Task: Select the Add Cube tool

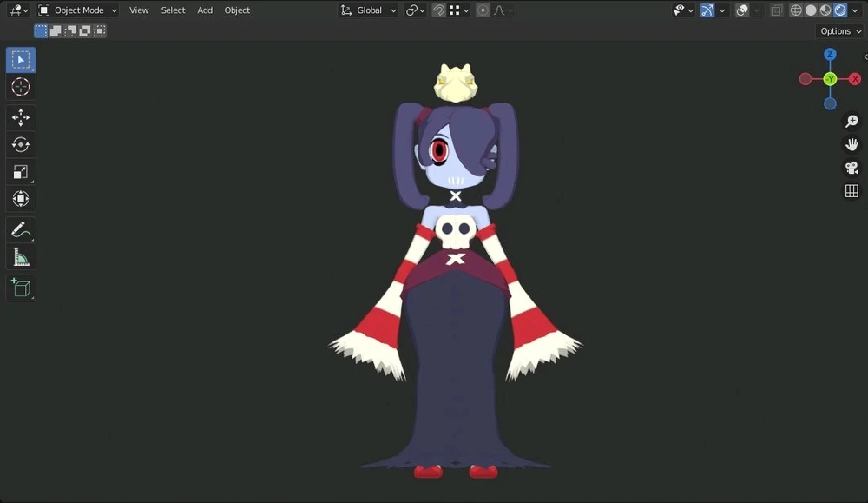Action: pyautogui.click(x=21, y=288)
